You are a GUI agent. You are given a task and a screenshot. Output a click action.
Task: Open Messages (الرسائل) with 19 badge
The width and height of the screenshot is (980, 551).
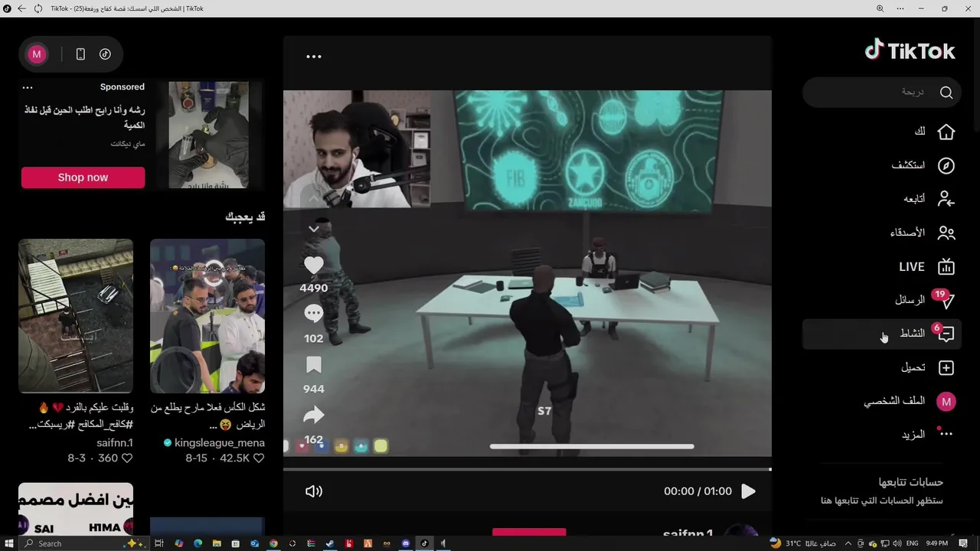pyautogui.click(x=881, y=300)
